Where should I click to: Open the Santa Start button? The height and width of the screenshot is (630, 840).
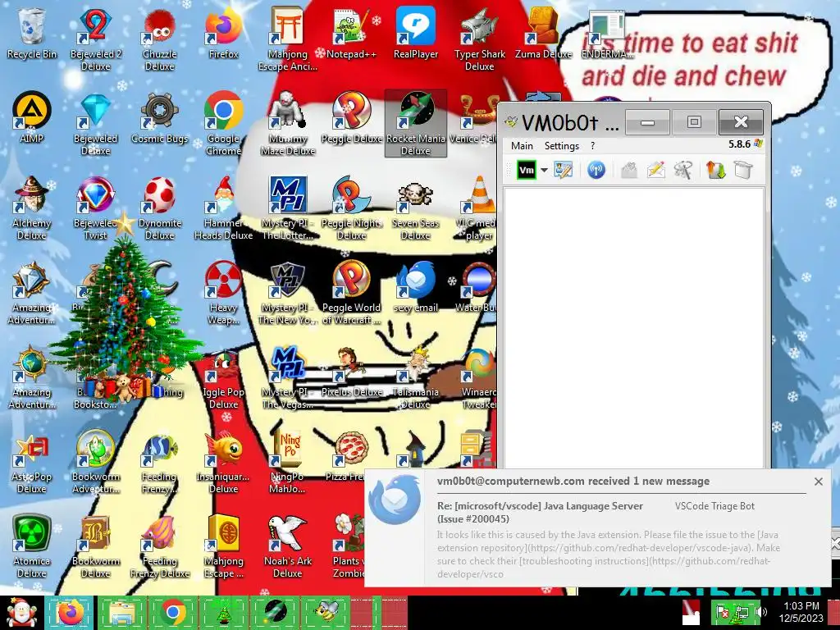point(21,612)
